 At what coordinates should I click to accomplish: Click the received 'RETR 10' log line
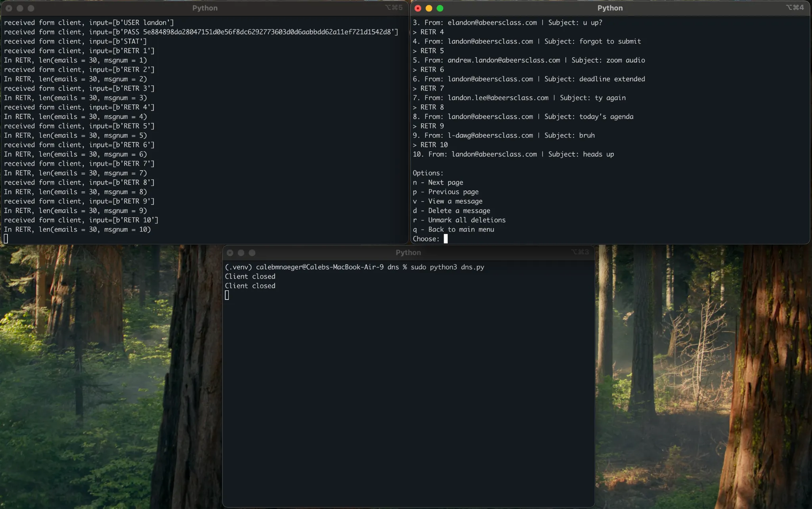click(x=81, y=220)
